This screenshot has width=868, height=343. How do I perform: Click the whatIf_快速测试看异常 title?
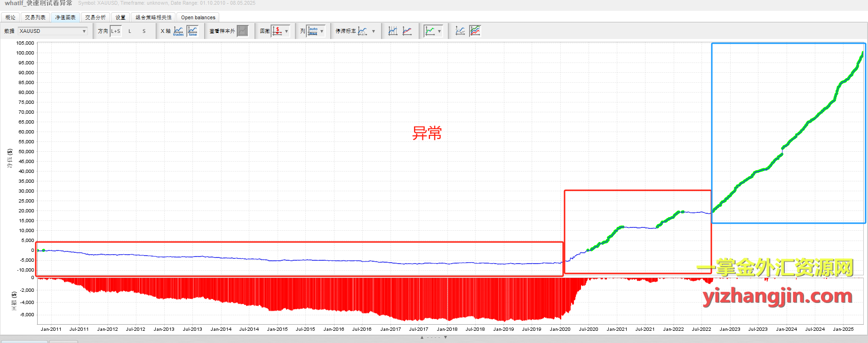tap(39, 3)
